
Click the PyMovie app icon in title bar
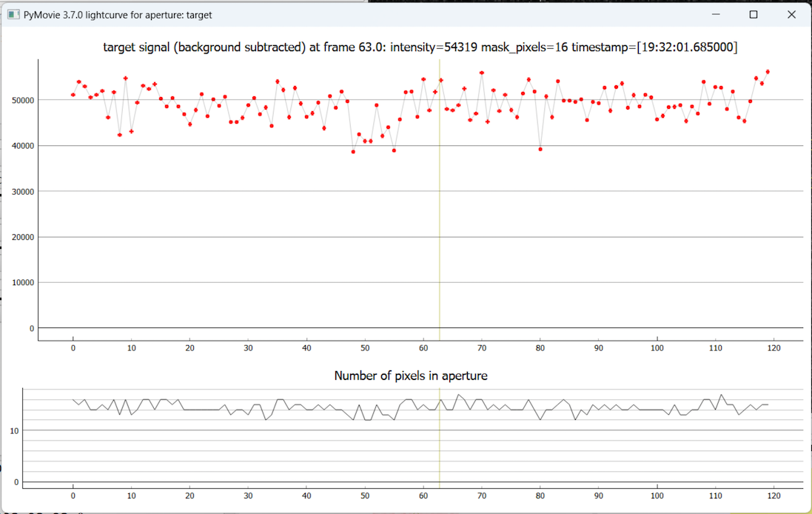point(13,15)
